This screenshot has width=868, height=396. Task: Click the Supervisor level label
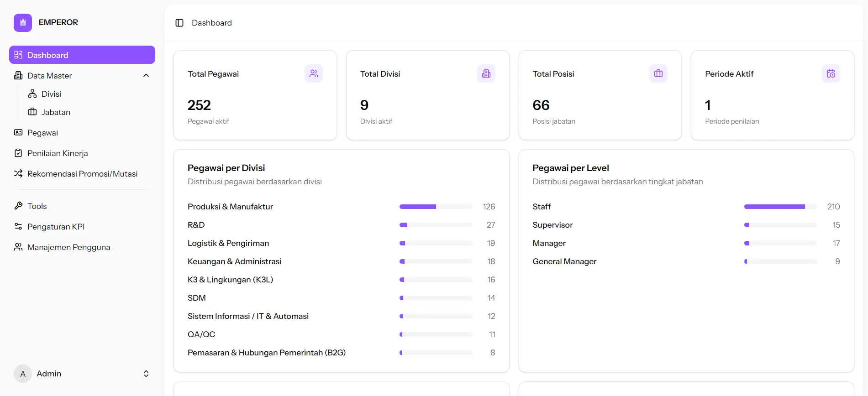(x=552, y=225)
